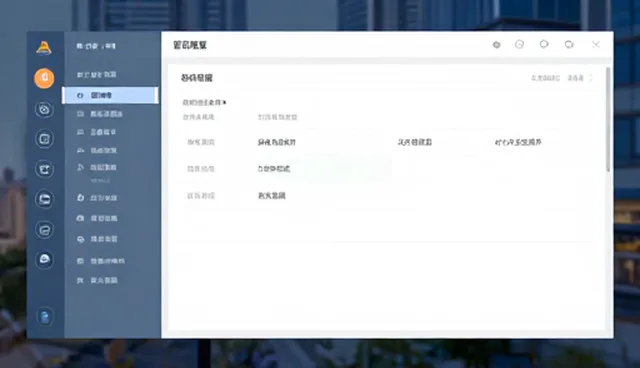Open the rail icon directly below the orange one
This screenshot has width=640, height=368.
44,109
